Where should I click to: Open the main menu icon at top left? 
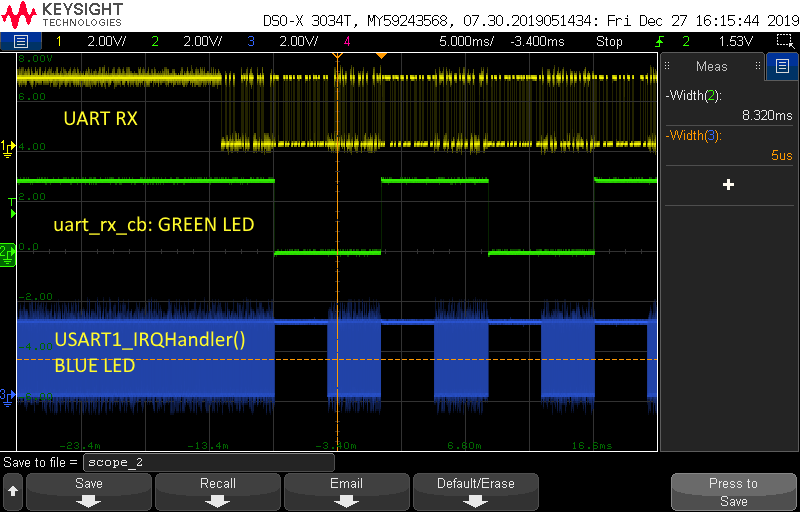pos(21,41)
